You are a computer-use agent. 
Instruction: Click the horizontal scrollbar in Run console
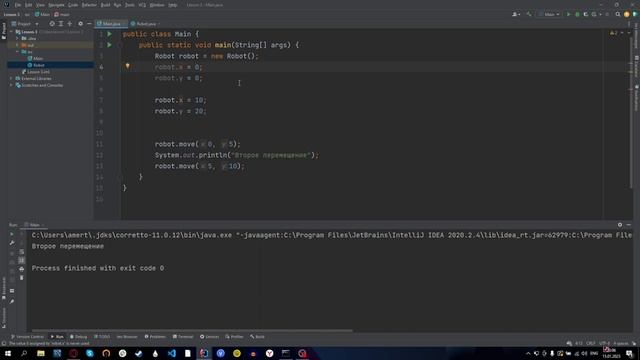coord(192,331)
